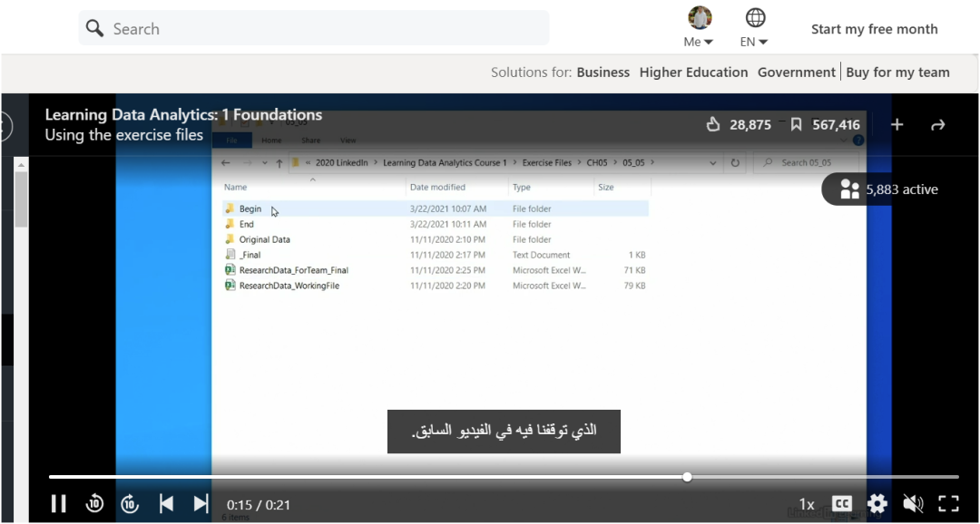Open the Home tab in File Explorer

pos(271,141)
